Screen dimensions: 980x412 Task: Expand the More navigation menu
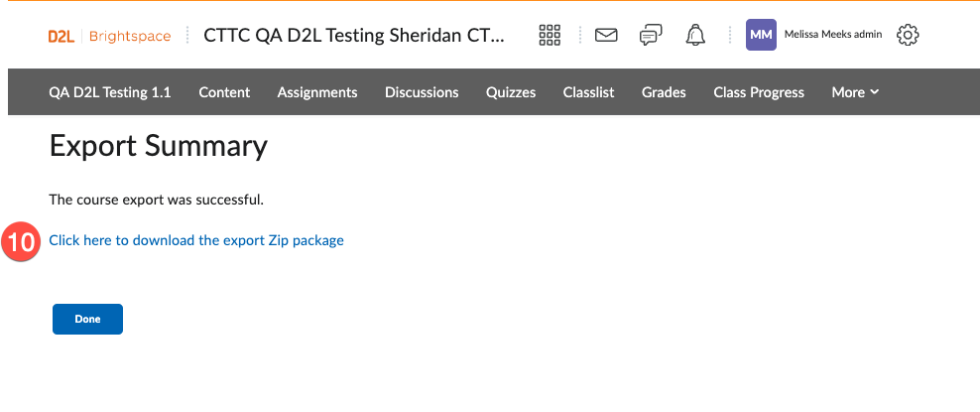[x=855, y=92]
